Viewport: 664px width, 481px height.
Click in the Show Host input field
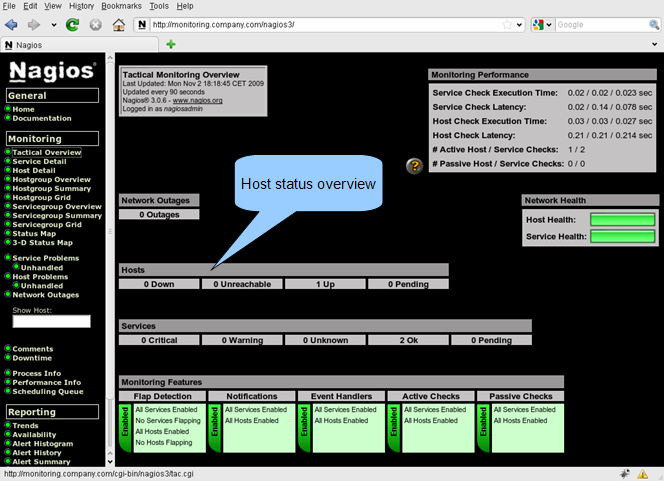[x=51, y=321]
